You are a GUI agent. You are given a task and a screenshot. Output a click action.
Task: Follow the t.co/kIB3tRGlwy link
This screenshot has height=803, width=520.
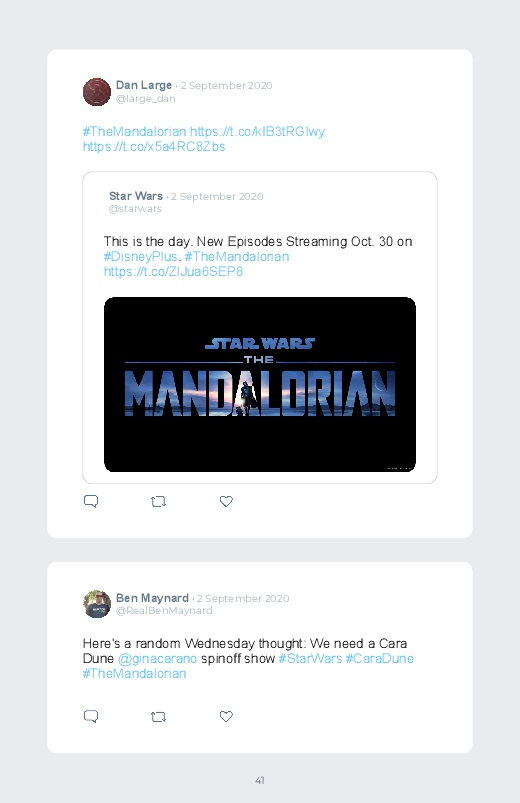tap(257, 132)
